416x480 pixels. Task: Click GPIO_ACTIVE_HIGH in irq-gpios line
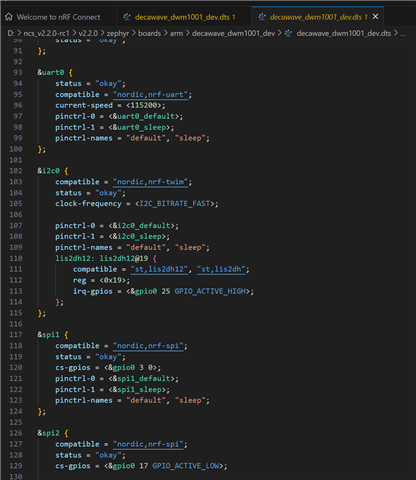(x=210, y=291)
